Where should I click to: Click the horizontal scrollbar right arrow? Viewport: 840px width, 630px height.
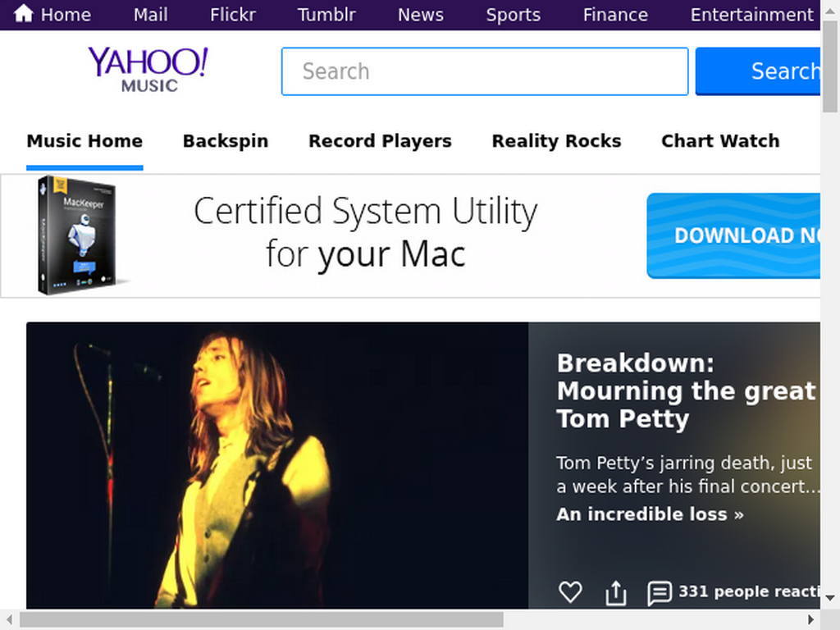(x=811, y=620)
